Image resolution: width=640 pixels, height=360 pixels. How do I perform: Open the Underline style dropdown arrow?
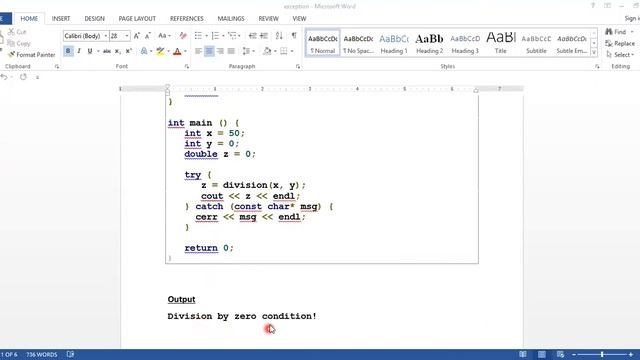[98, 51]
